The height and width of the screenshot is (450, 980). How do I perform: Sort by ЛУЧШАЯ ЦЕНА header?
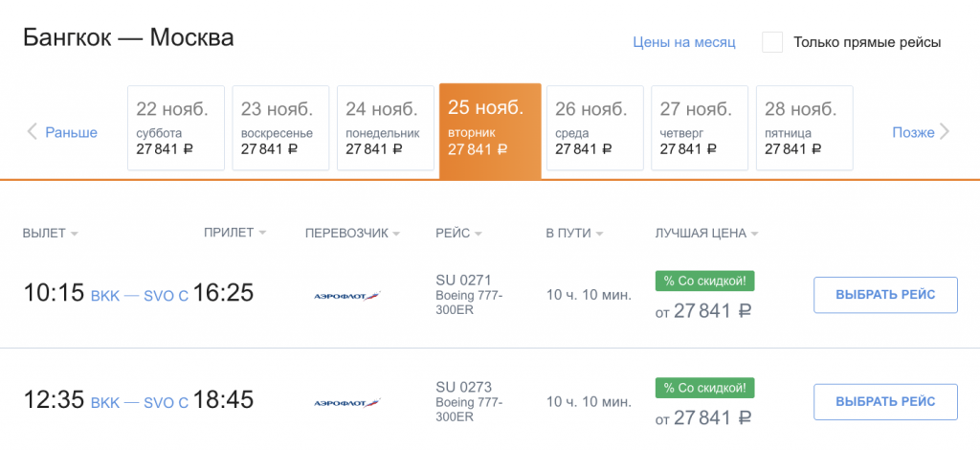[706, 233]
